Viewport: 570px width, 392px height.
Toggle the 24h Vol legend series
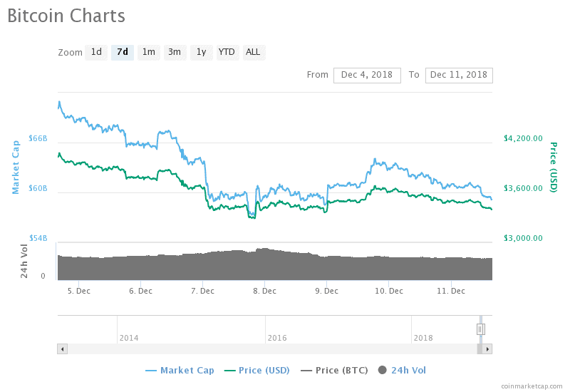click(x=402, y=371)
